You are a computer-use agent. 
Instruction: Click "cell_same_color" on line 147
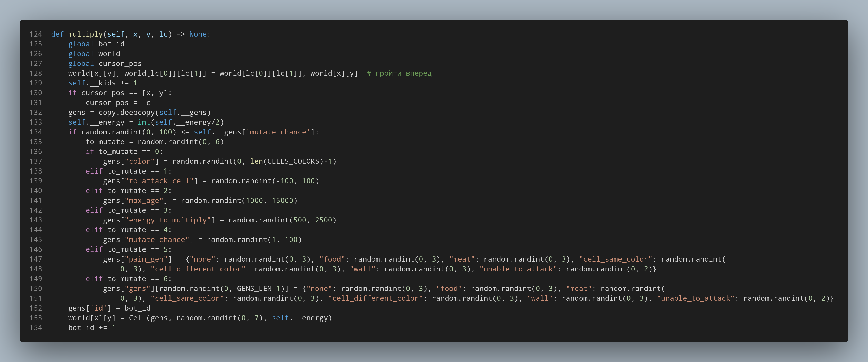point(616,259)
